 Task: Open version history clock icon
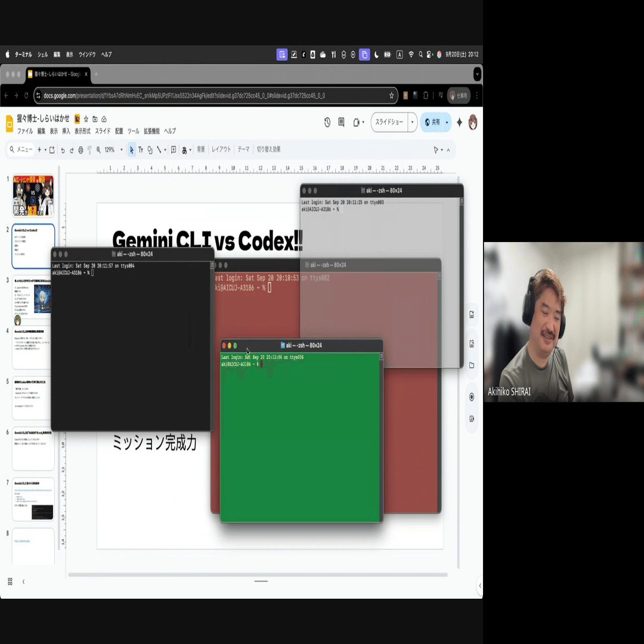click(x=327, y=122)
